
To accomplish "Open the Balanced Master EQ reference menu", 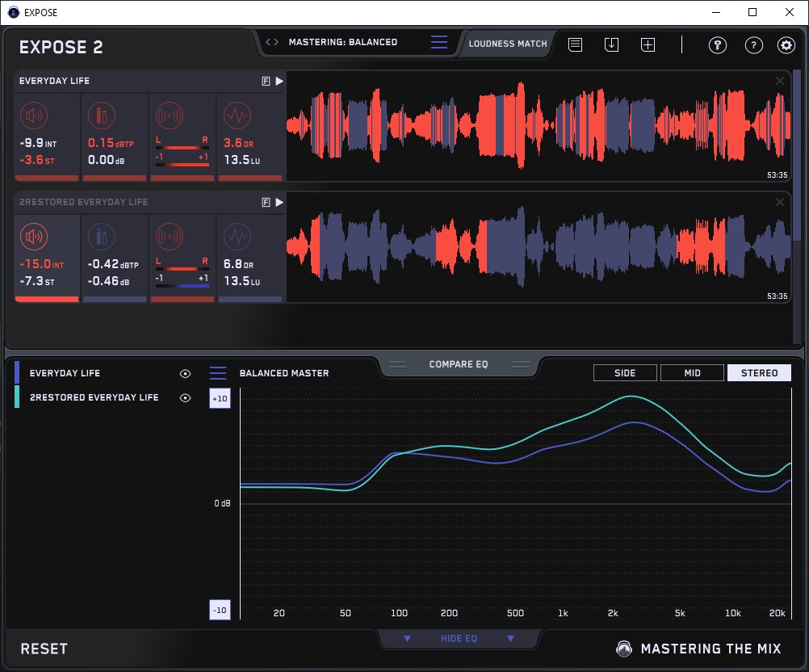I will pyautogui.click(x=218, y=373).
